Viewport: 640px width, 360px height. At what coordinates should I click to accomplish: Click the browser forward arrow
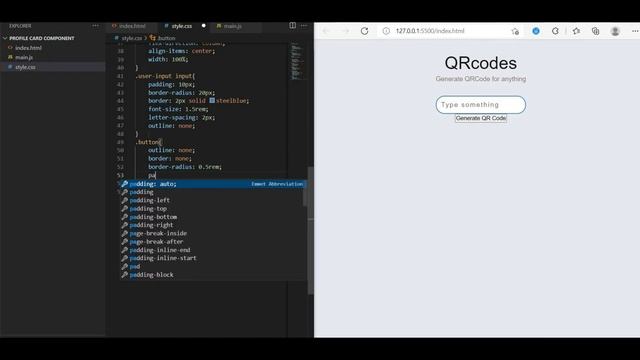tap(345, 31)
